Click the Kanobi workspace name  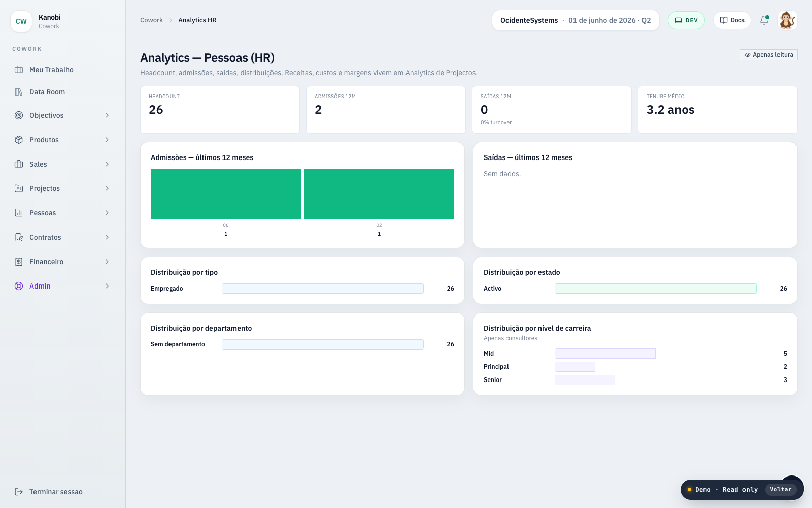pos(50,17)
